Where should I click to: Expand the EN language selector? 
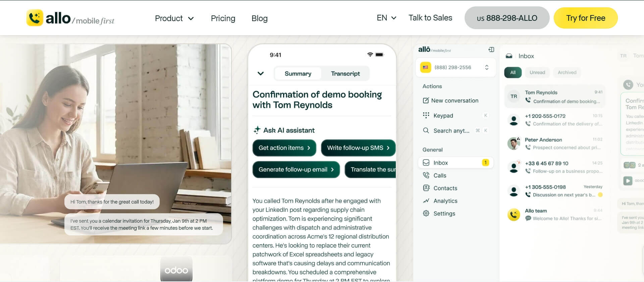386,18
